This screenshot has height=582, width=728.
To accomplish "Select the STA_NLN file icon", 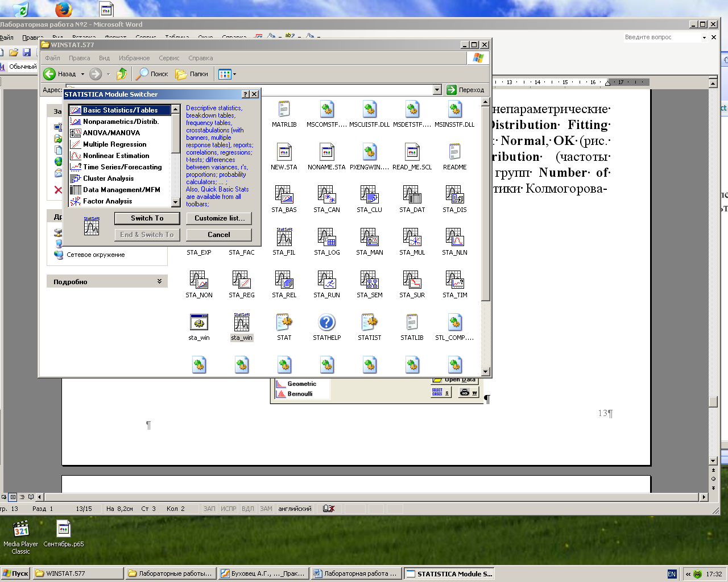I will pyautogui.click(x=454, y=238).
